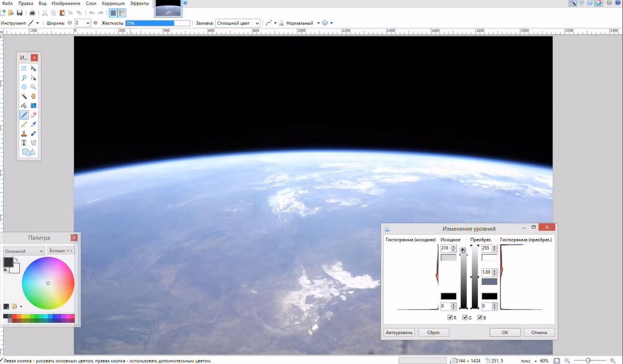623x364 pixels.
Task: Open the Вид menu
Action: coord(43,3)
